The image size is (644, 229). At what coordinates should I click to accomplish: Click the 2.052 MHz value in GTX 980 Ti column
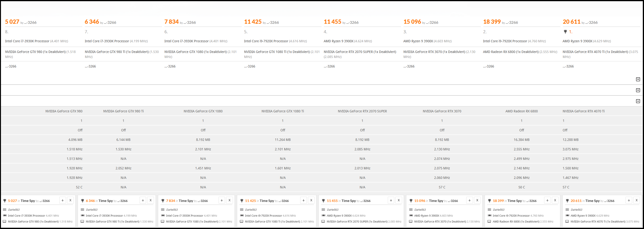(123, 168)
